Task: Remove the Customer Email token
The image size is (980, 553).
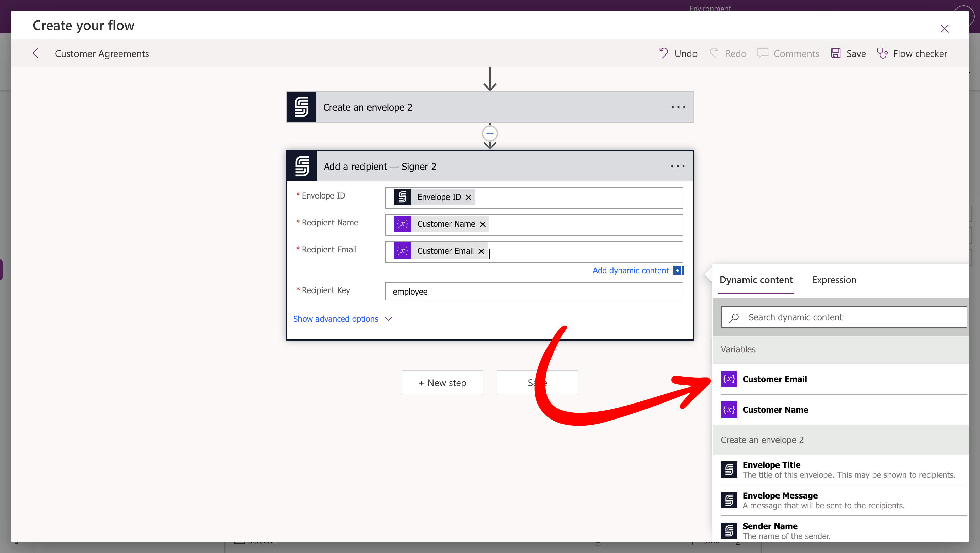Action: tap(481, 251)
